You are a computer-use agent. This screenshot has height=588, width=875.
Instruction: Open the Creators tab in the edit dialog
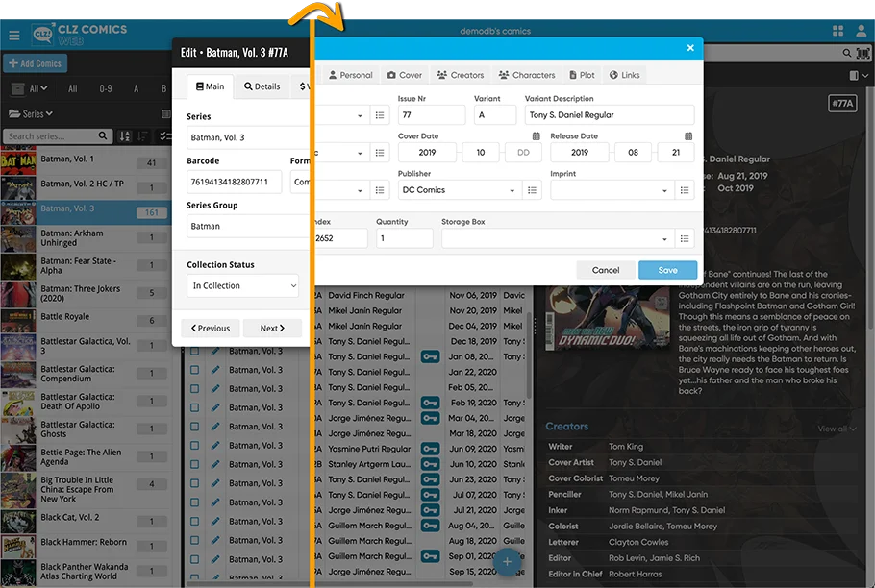[460, 75]
